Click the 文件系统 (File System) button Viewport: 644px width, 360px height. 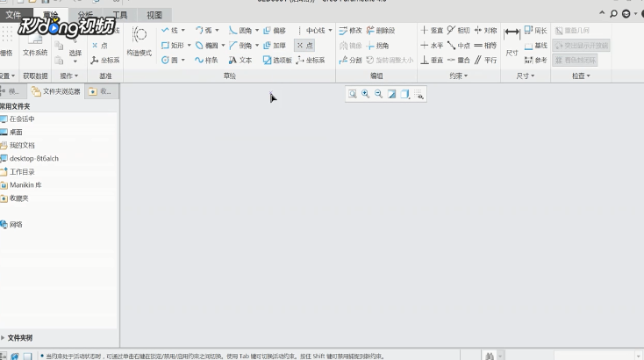click(35, 43)
